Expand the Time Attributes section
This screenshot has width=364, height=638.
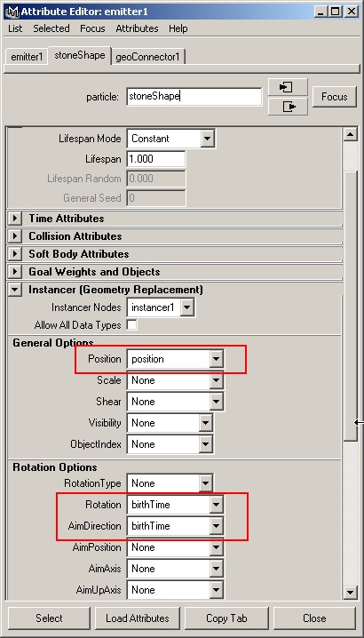(x=14, y=219)
